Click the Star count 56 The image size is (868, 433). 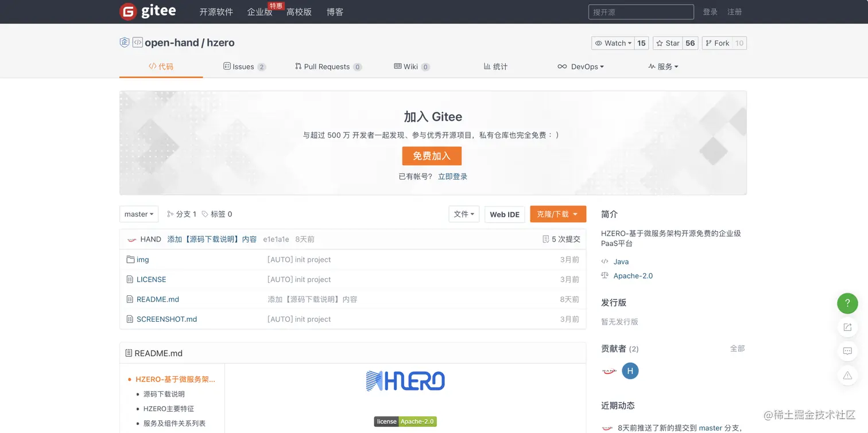pos(690,43)
